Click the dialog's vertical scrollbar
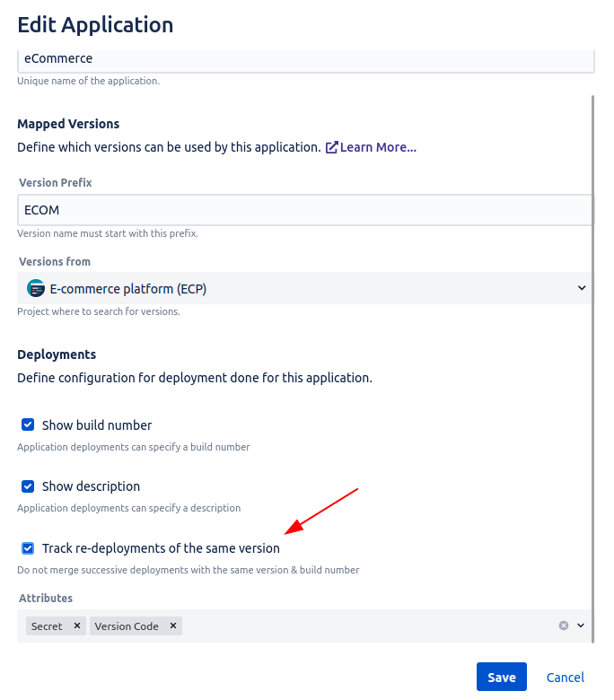Screen dimensions: 614x700 pyautogui.click(x=592, y=341)
